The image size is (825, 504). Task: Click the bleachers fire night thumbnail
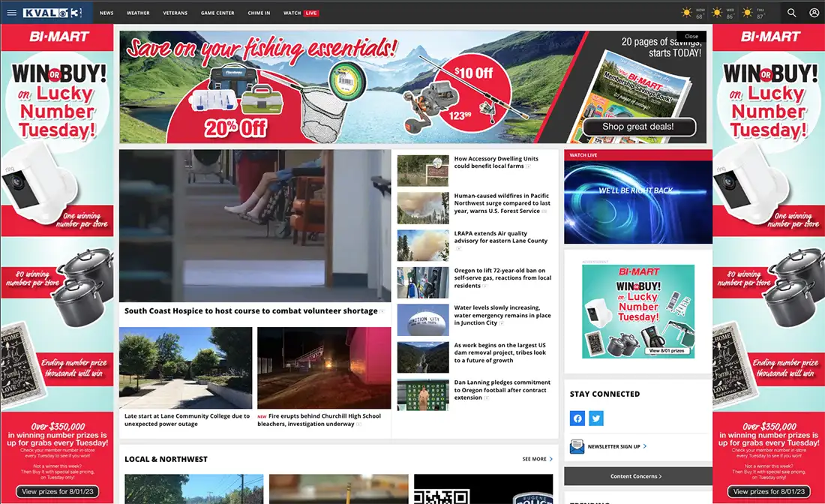pos(324,367)
